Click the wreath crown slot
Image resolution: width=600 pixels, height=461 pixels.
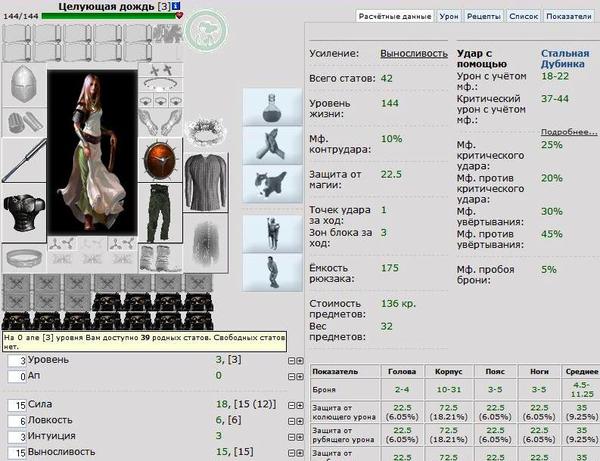click(x=206, y=131)
